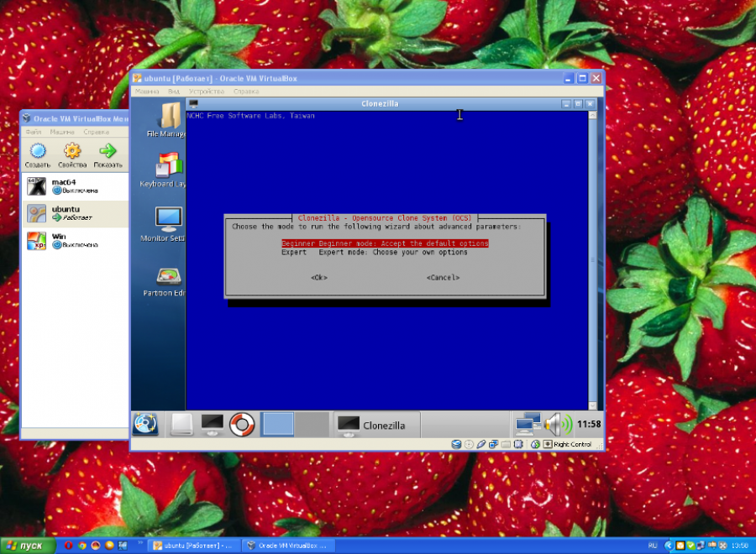Click hard disk activity icon in VirtualBox status bar
The image size is (756, 554).
[455, 445]
